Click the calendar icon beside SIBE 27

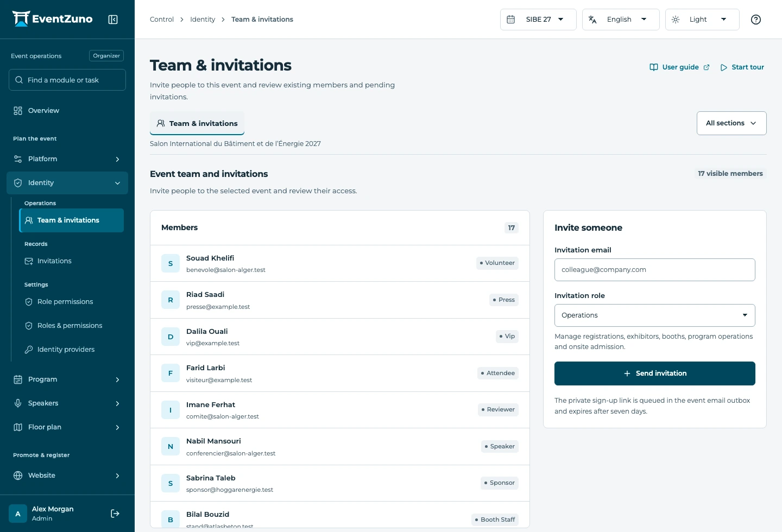[x=510, y=20]
